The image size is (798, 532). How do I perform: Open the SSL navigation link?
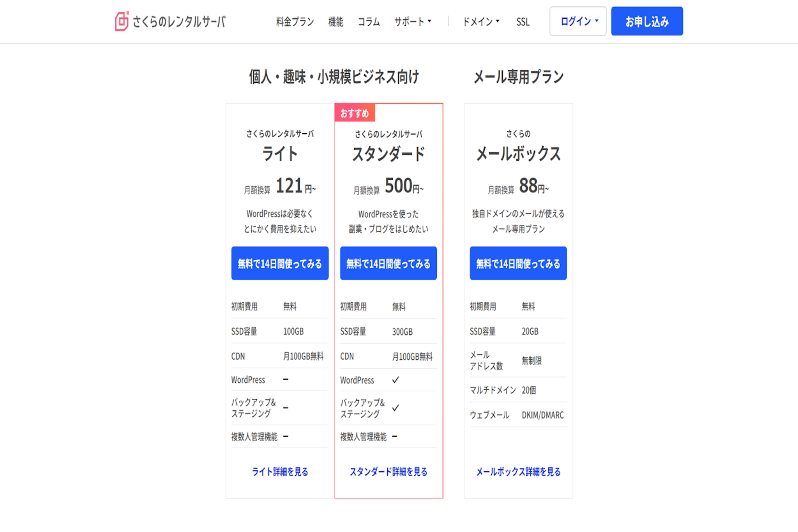[523, 22]
